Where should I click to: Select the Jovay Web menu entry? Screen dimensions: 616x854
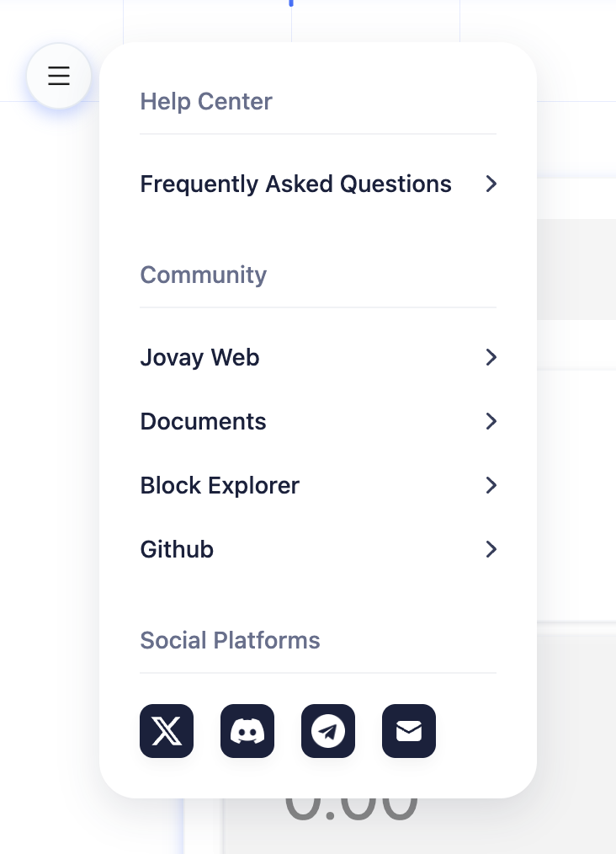pyautogui.click(x=199, y=357)
